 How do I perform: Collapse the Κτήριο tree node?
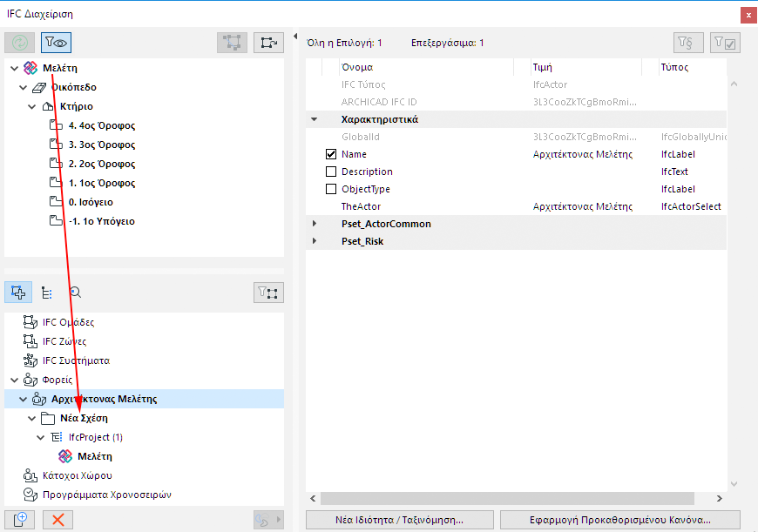coord(32,106)
